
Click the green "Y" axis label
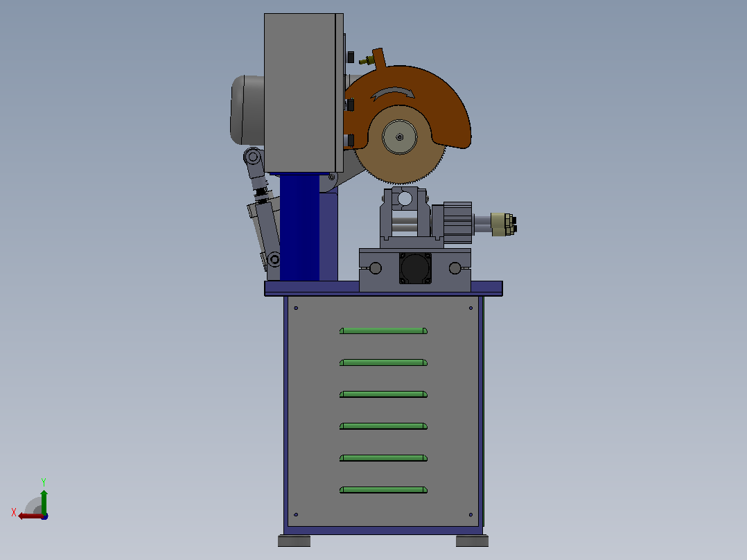(x=44, y=482)
